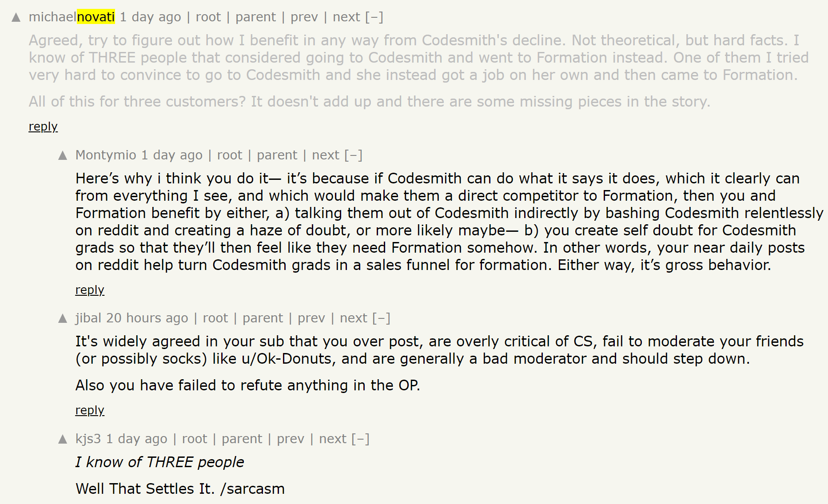Image resolution: width=828 pixels, height=504 pixels.
Task: Upvote kjs3's comment
Action: click(x=63, y=439)
